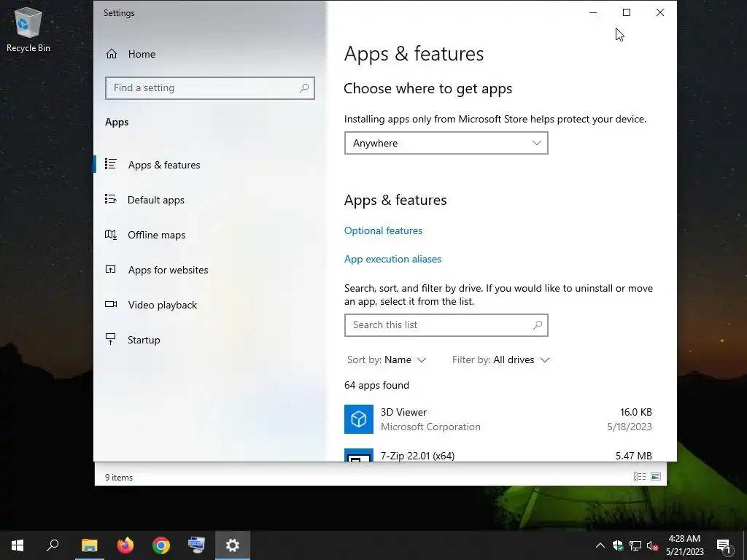Open taskbar search
Viewport: 747px width, 560px height.
pos(53,545)
